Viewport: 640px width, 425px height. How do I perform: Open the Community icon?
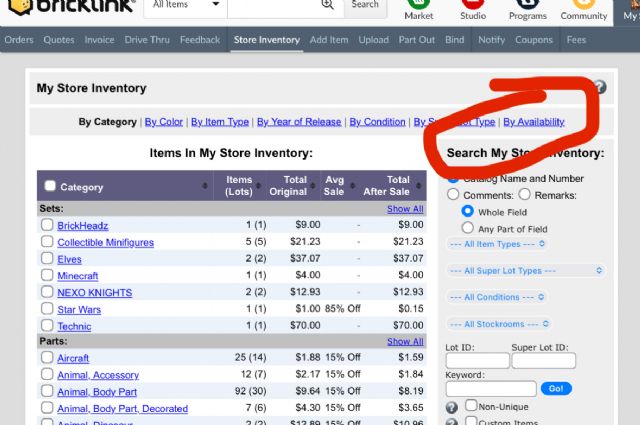point(584,6)
